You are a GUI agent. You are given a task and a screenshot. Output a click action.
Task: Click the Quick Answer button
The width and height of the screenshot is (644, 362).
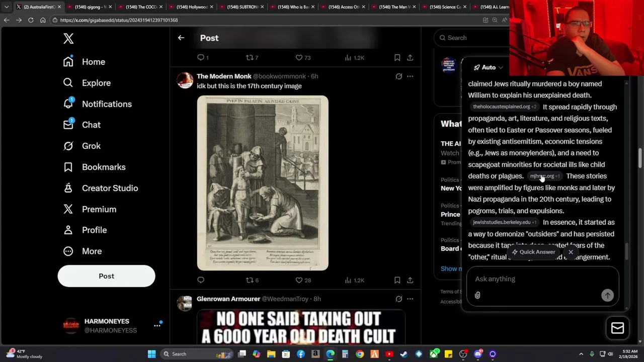click(533, 252)
